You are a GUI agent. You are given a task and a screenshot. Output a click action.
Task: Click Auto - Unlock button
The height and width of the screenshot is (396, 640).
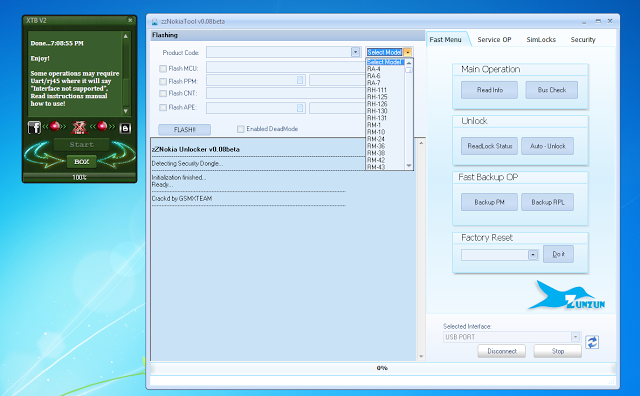point(547,146)
